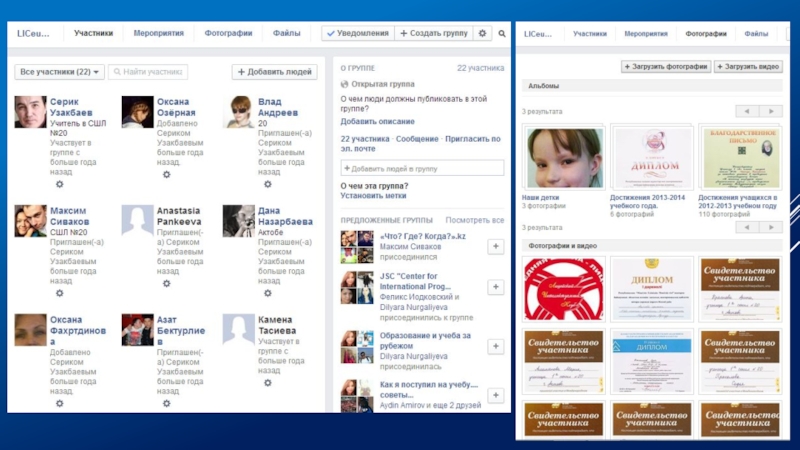Add Образование и учеба за рубежом group
Screen dimensions: 800x450
[495, 345]
